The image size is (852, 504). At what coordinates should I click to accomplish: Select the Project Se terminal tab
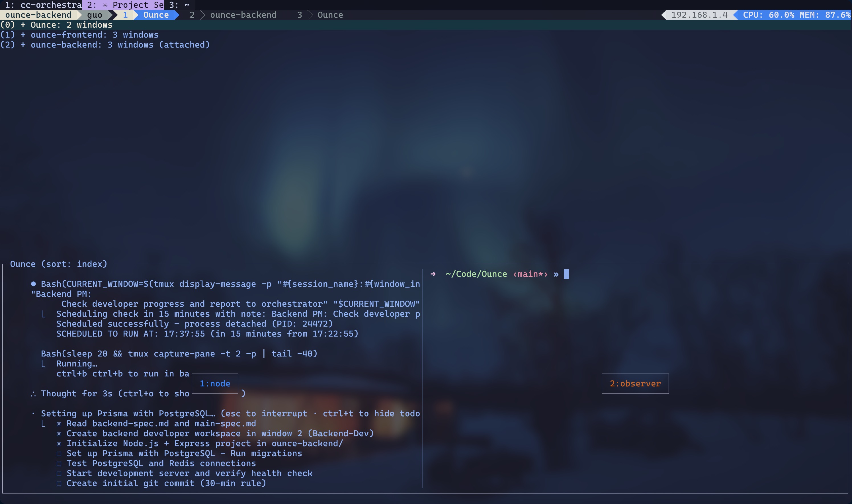click(124, 5)
